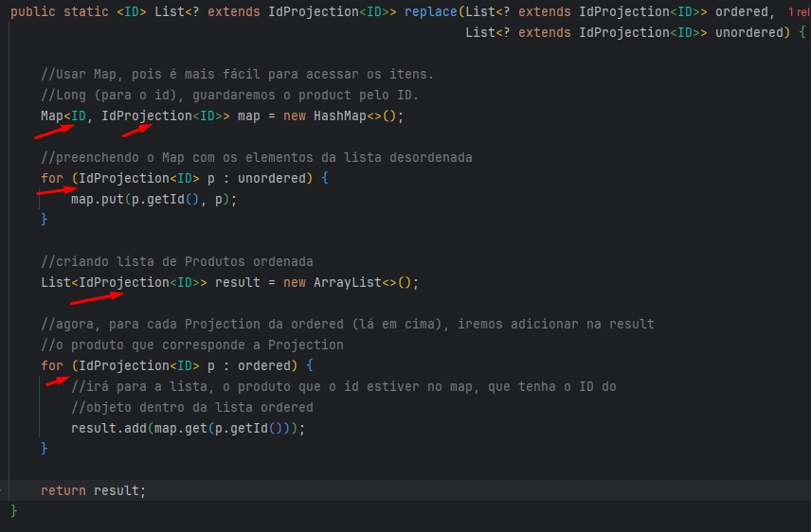
Task: Click the '//criando lista de Produtos ordenada' comment
Action: [x=176, y=261]
